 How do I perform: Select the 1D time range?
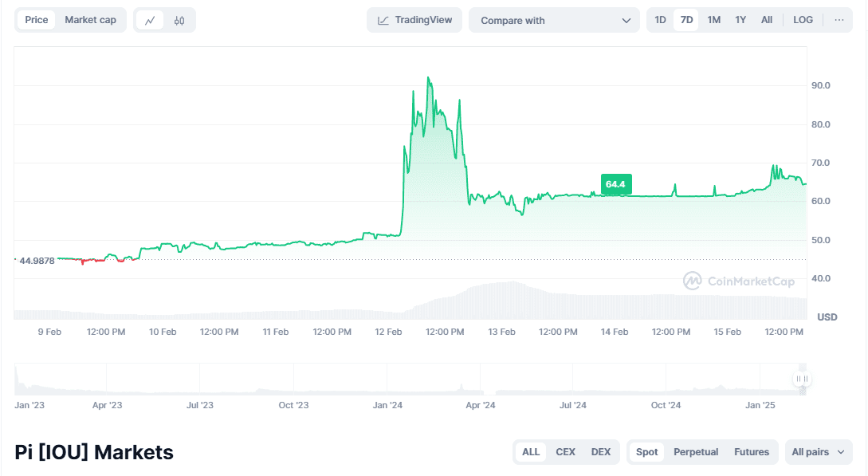[x=660, y=20]
